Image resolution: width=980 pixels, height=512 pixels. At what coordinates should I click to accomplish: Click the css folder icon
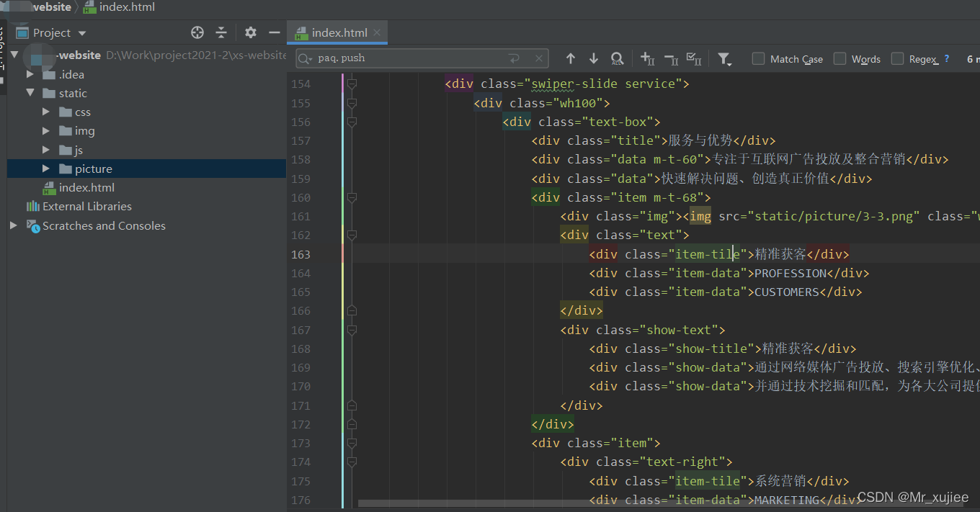click(x=65, y=112)
